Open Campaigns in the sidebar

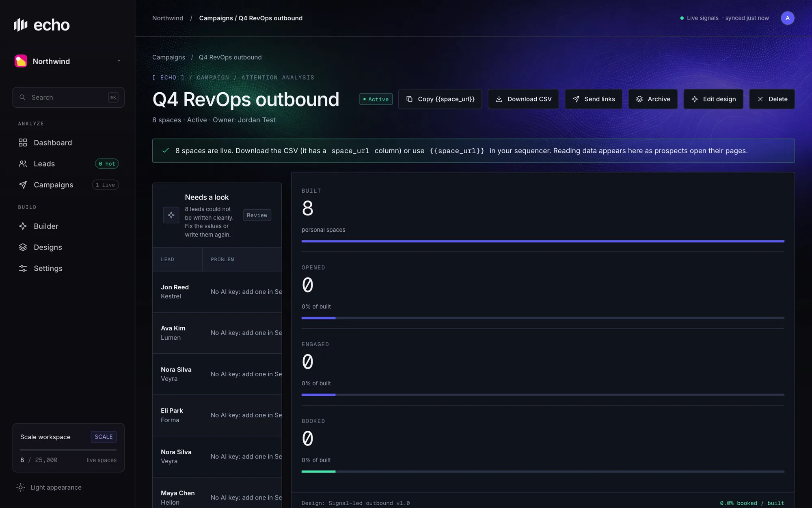tap(68, 185)
